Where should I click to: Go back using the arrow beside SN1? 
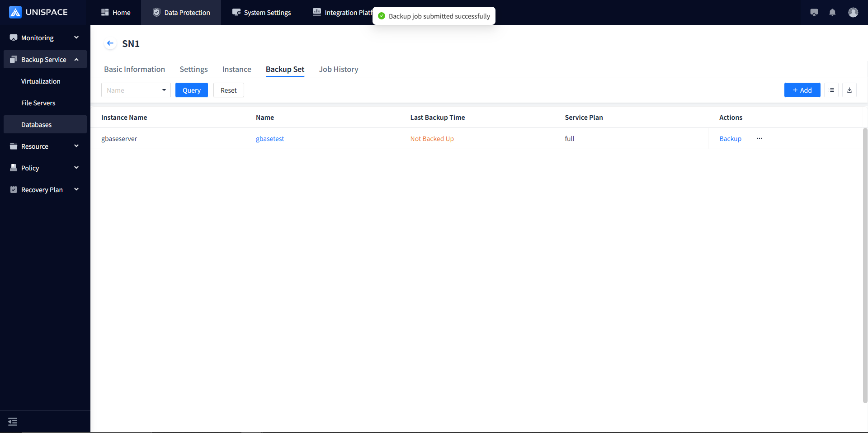[x=110, y=43]
